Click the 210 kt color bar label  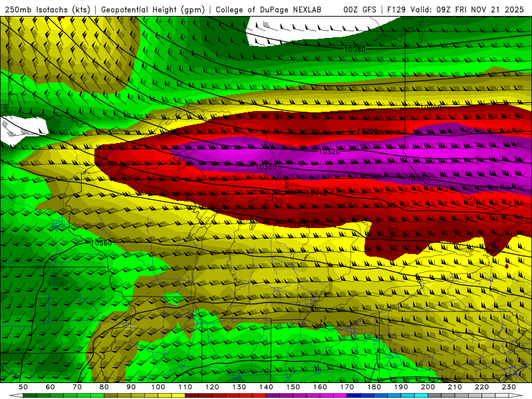[455, 387]
